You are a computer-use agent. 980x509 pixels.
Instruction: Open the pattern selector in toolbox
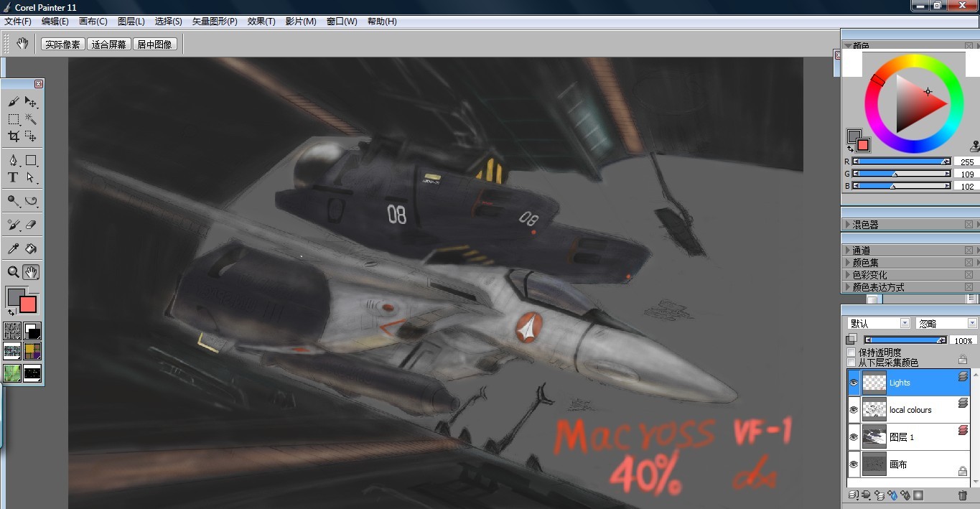(13, 352)
